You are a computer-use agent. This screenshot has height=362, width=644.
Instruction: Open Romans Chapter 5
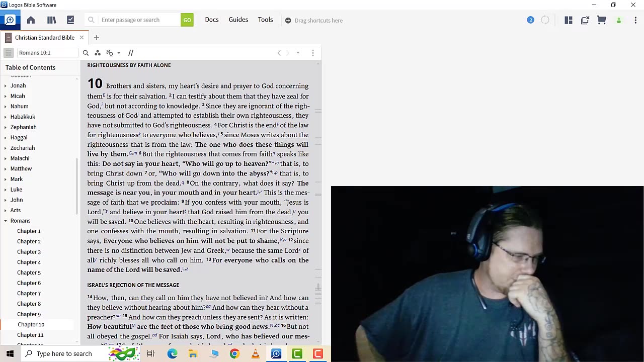pyautogui.click(x=29, y=273)
